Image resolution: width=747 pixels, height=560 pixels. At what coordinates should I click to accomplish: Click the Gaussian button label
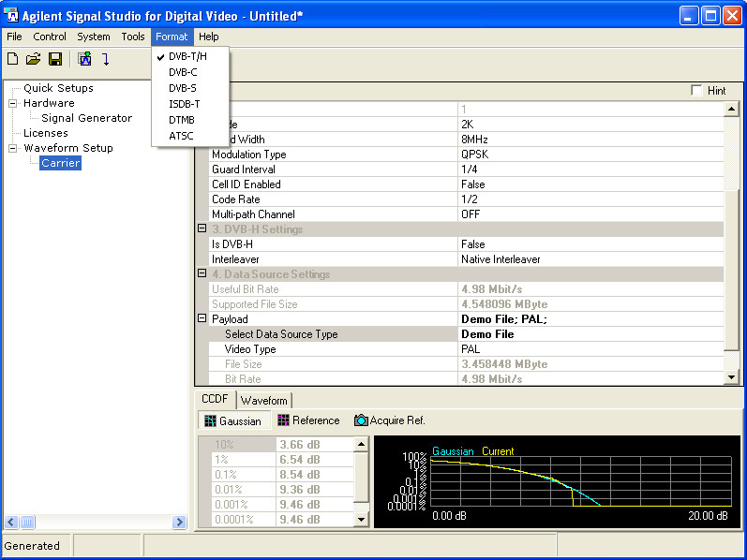240,421
